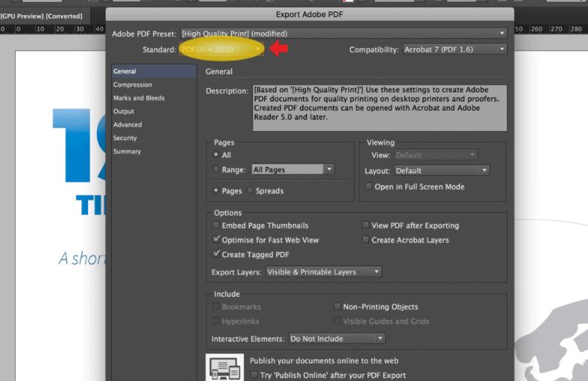This screenshot has height=381, width=588.
Task: Enable Open in Full Screen Mode
Action: tap(369, 186)
